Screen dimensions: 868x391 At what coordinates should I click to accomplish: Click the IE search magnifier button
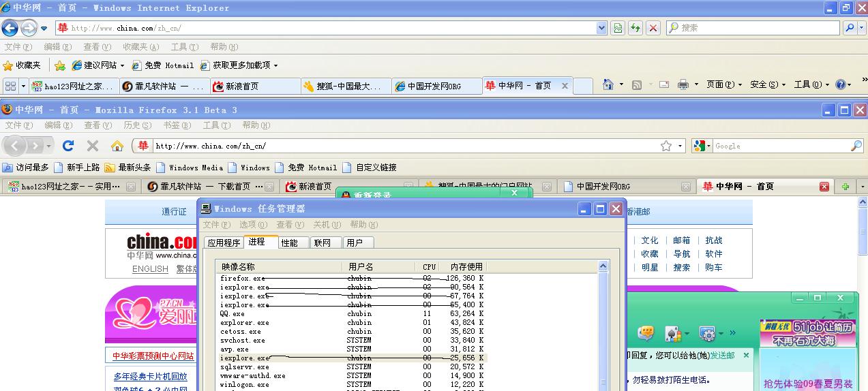click(x=850, y=28)
